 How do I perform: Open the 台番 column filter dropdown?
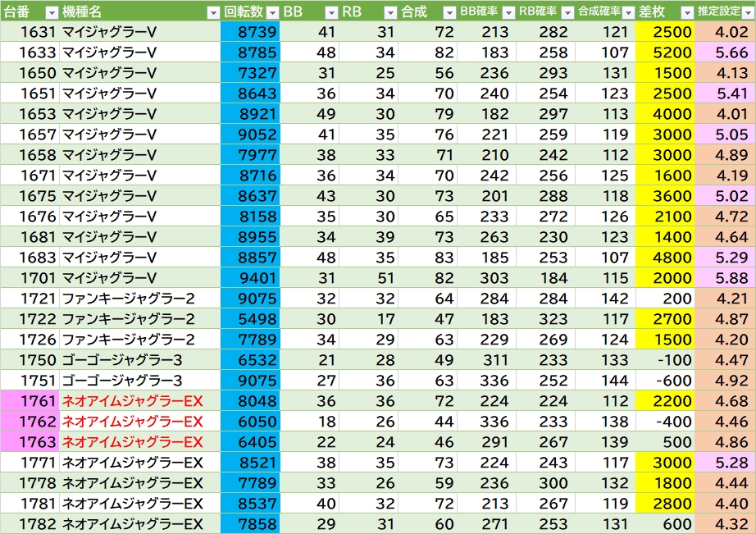coord(51,12)
